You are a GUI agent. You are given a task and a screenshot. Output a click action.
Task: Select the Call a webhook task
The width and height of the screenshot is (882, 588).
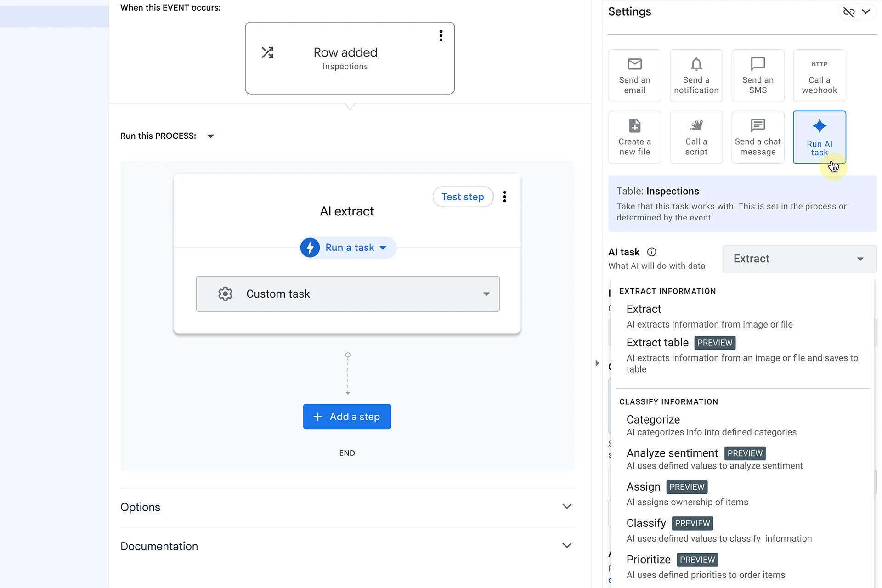click(819, 75)
